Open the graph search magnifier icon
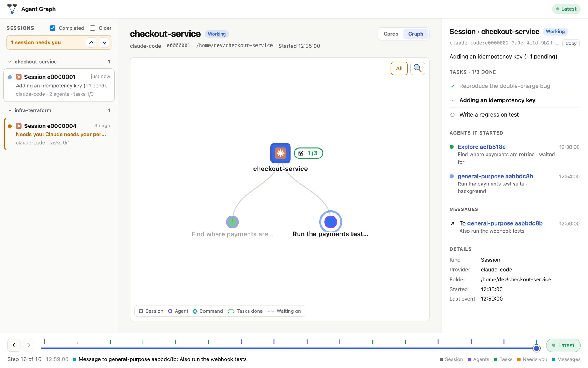Image resolution: width=588 pixels, height=368 pixels. [417, 68]
